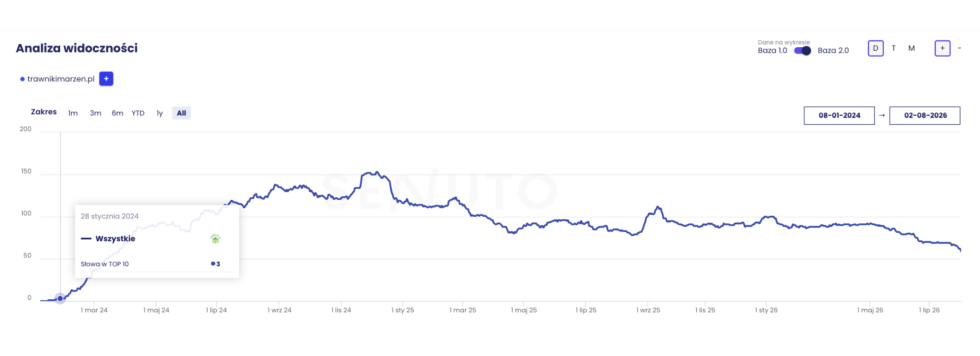Click the trawnikimarzen.pl domain label

61,79
